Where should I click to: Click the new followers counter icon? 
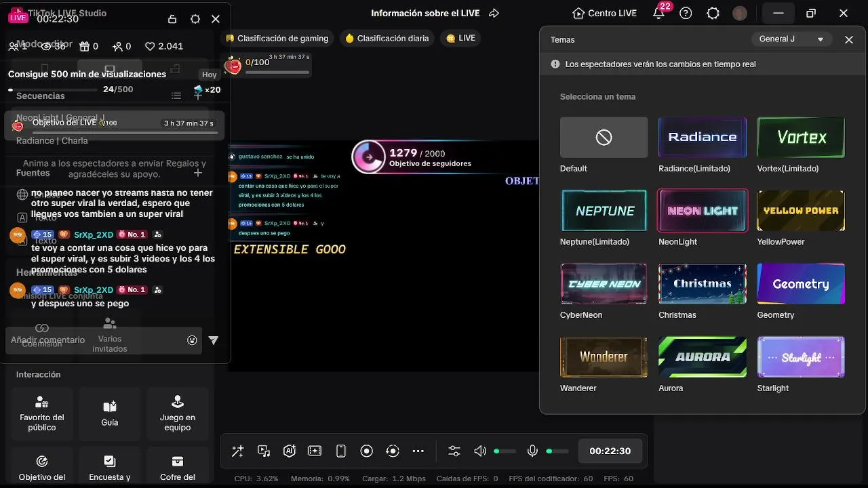(x=117, y=46)
